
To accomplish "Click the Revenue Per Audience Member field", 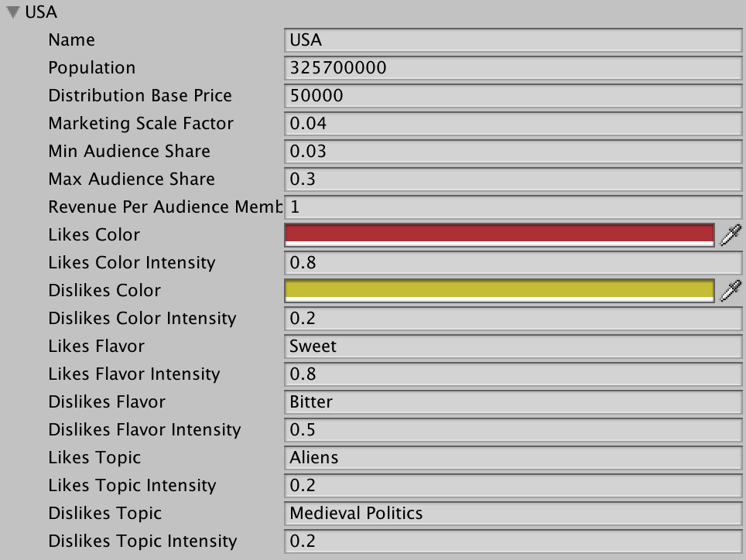I will [513, 207].
